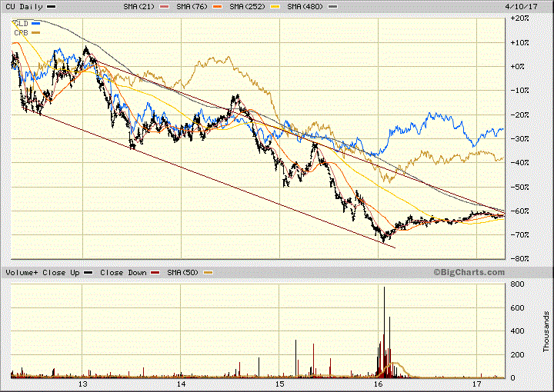Click the blue GLD legend swatch
The image size is (554, 392).
tap(35, 24)
